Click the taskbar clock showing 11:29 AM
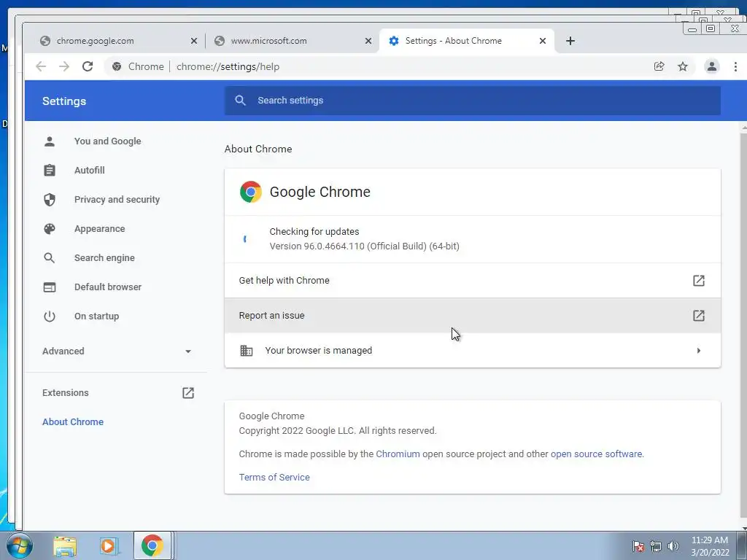The height and width of the screenshot is (560, 747). click(710, 545)
